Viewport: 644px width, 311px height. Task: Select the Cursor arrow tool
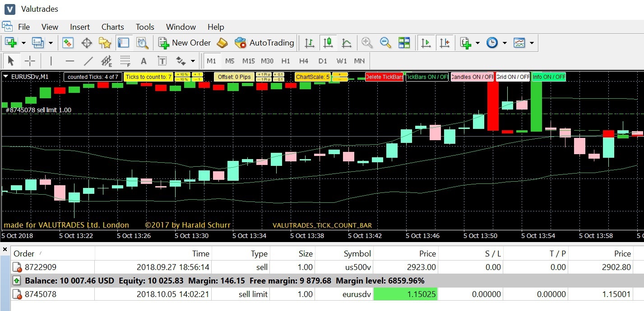11,61
